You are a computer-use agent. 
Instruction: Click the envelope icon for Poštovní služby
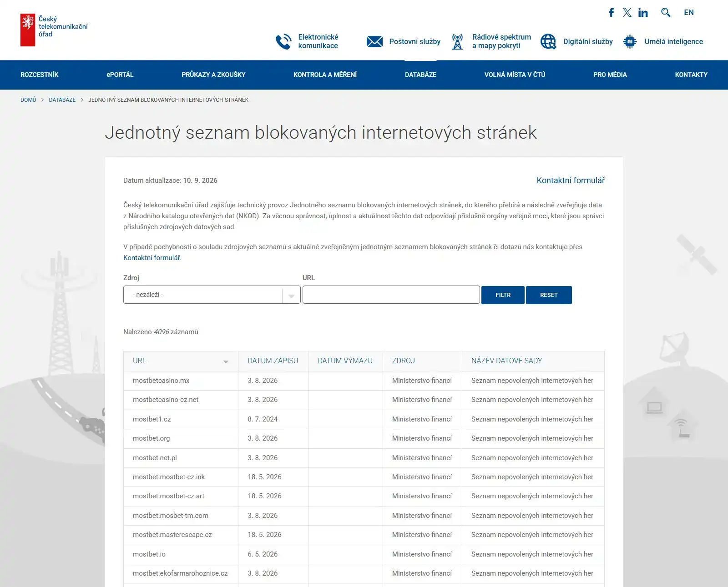pos(374,41)
